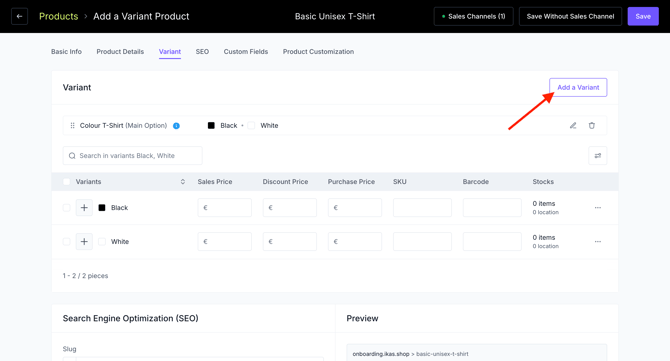Open the more options menu for Black row
The width and height of the screenshot is (670, 361).
(x=598, y=208)
